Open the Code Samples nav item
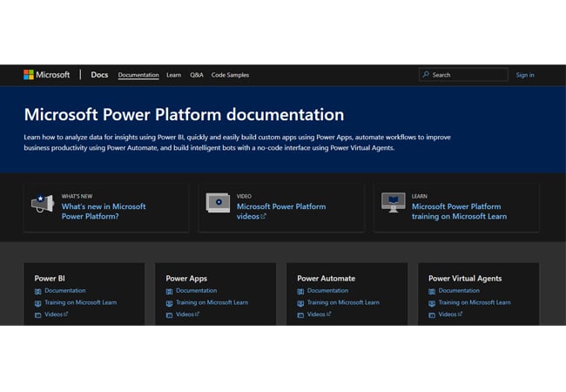The width and height of the screenshot is (566, 392). [230, 75]
